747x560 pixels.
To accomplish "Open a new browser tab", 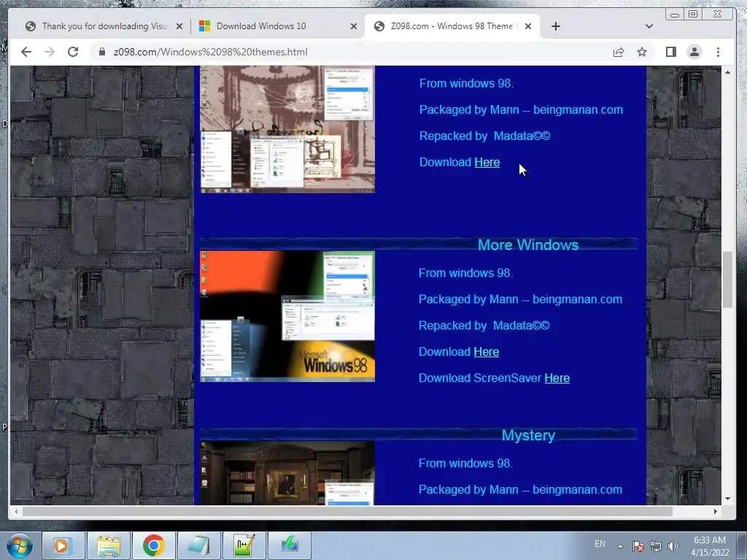I will (555, 26).
